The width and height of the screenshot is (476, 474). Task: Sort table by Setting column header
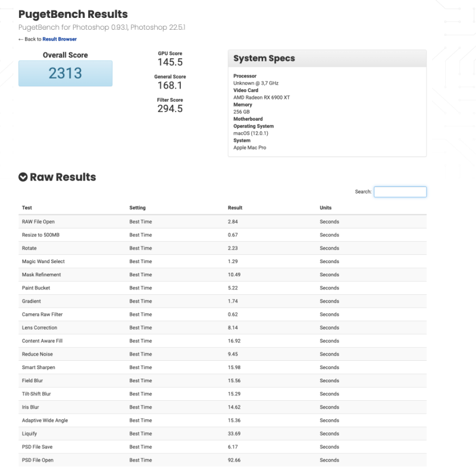[x=137, y=208]
